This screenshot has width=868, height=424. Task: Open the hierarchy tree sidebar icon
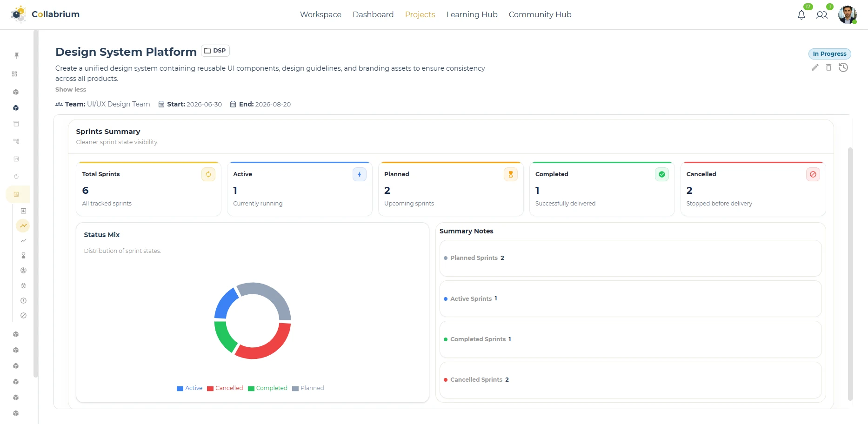pyautogui.click(x=16, y=141)
